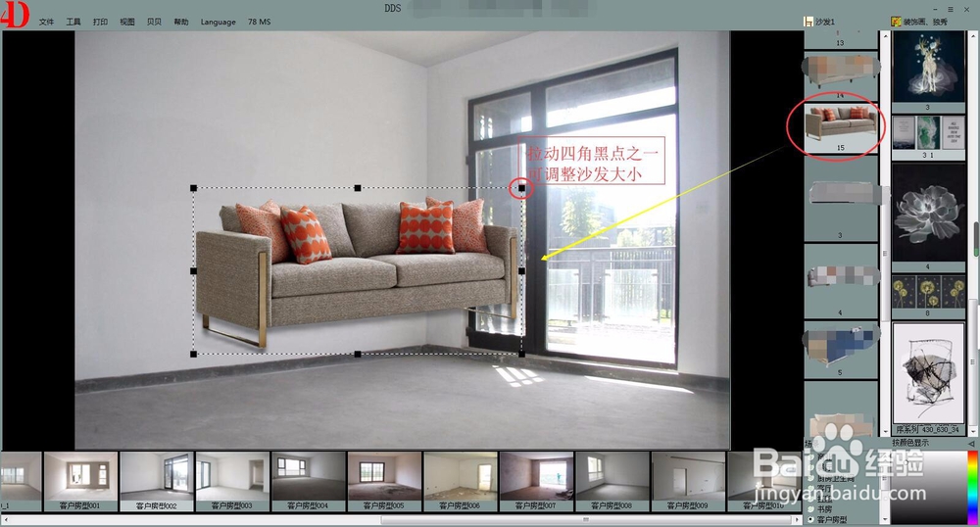Select sofa thumbnail number 14
Viewport: 980px width, 527px height.
coord(841,75)
